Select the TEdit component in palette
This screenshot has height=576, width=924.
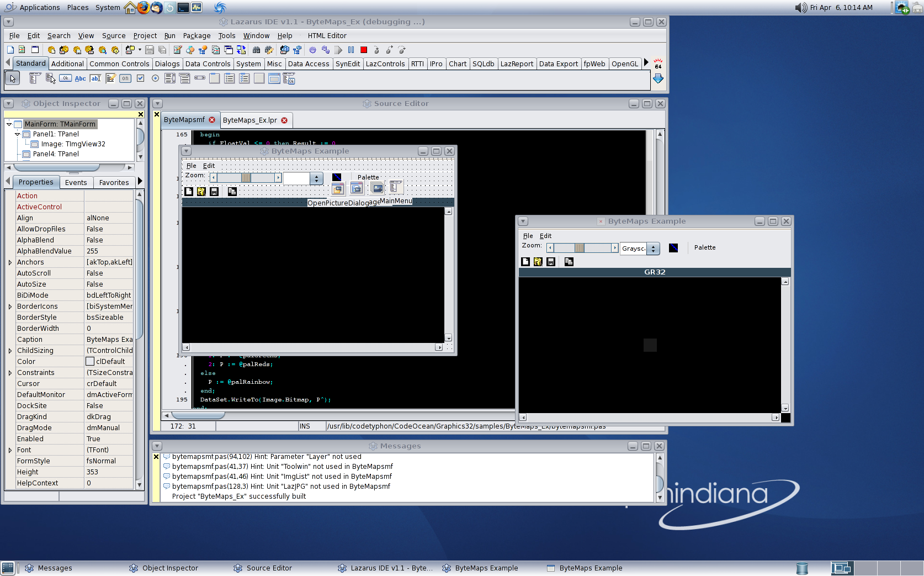tap(95, 78)
